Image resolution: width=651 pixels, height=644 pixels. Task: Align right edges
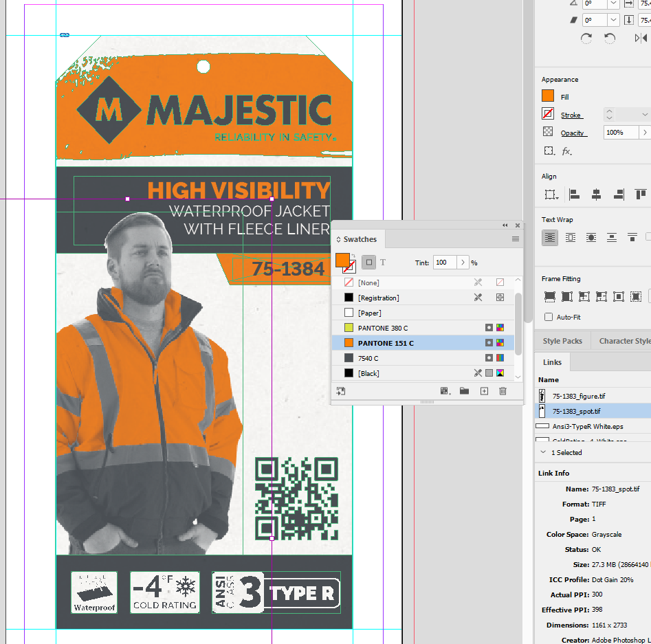[619, 195]
